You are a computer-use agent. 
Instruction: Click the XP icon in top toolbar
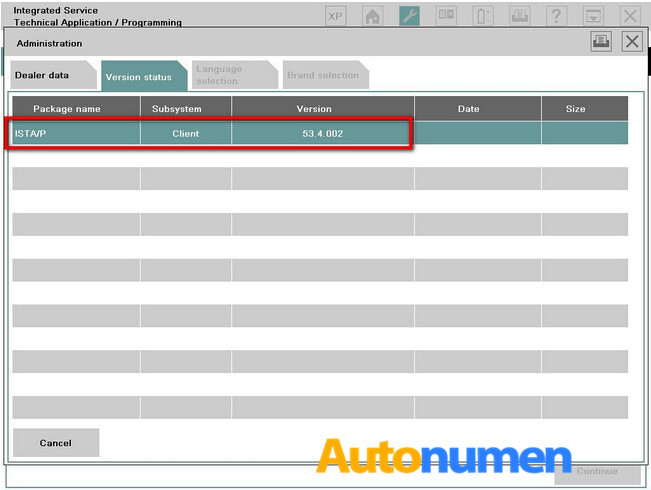[x=335, y=17]
